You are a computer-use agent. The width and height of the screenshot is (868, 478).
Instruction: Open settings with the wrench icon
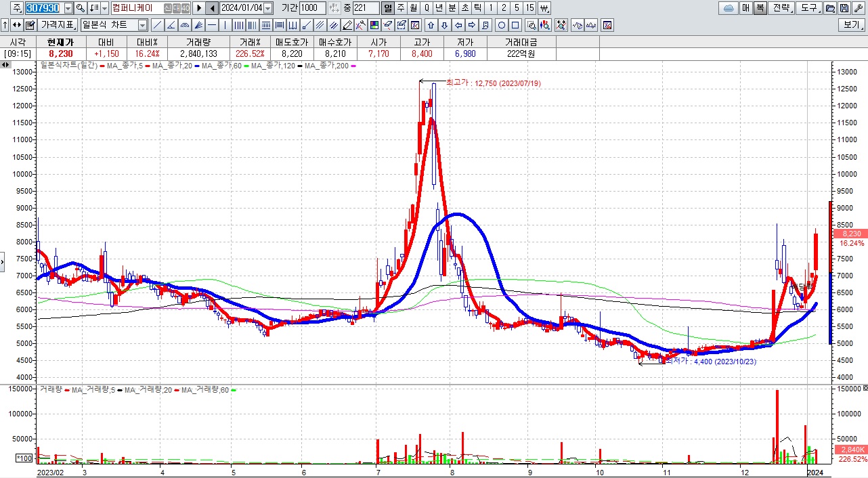pyautogui.click(x=858, y=8)
